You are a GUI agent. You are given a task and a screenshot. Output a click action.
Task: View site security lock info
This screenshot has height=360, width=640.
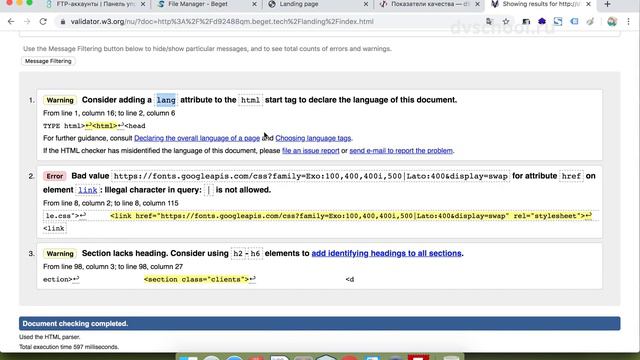pos(62,22)
